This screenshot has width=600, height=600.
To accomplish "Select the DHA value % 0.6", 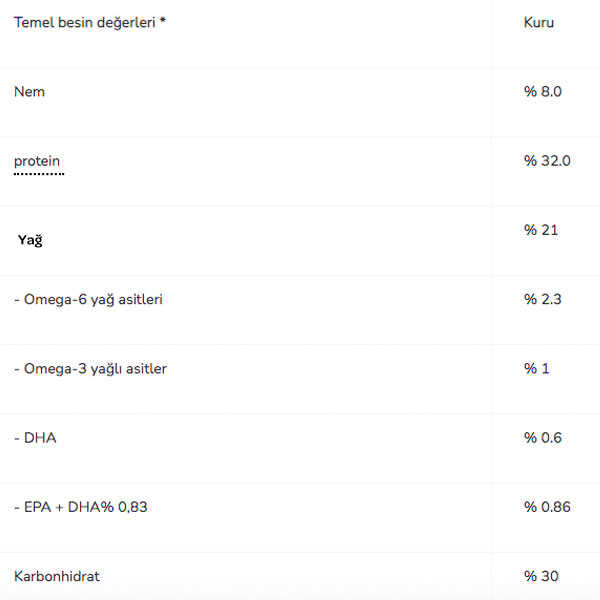I will pos(543,438).
